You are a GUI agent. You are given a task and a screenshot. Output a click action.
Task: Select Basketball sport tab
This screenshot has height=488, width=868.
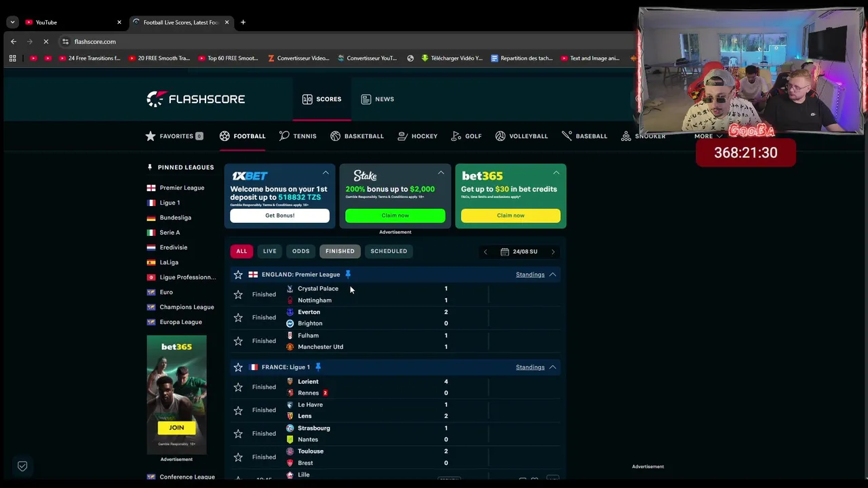coord(357,136)
